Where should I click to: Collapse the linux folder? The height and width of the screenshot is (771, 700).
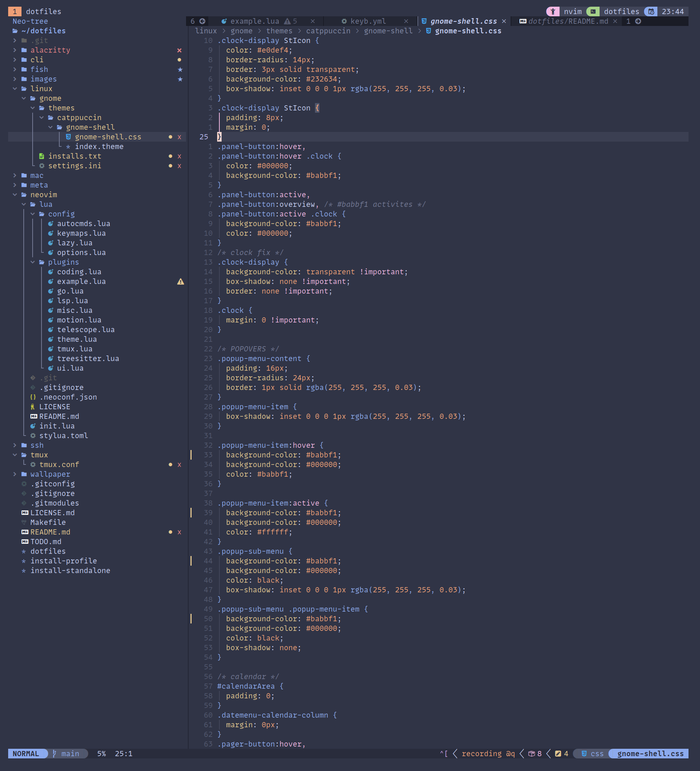(14, 89)
